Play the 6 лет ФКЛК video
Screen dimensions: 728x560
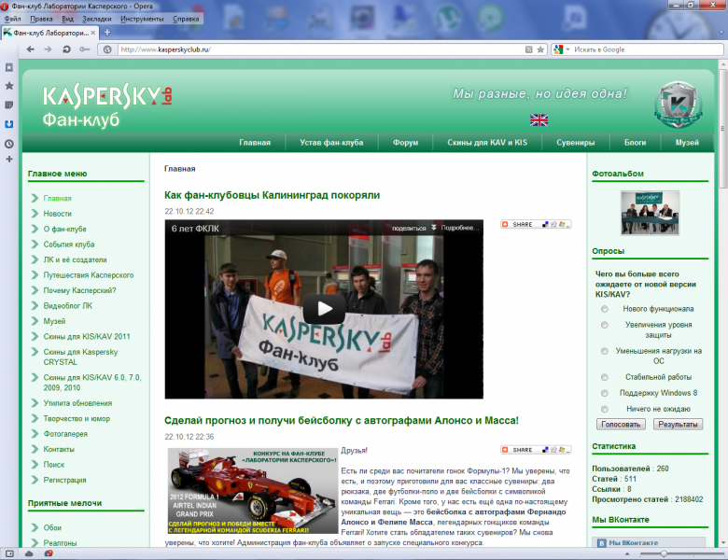[324, 308]
